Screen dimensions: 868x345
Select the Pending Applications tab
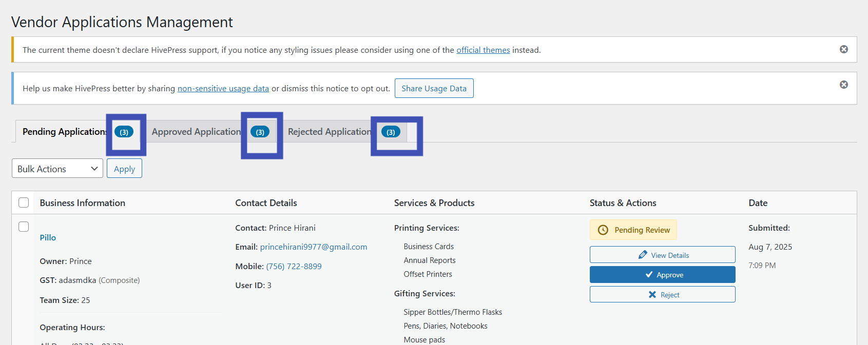[64, 132]
